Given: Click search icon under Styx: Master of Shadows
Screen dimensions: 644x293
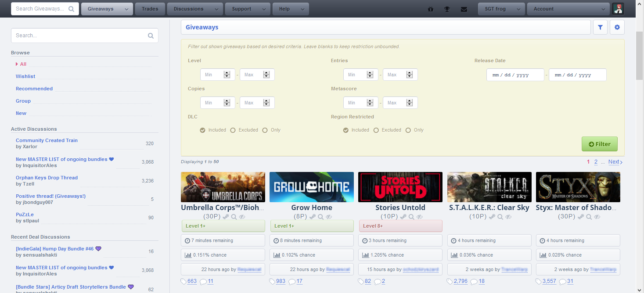Looking at the screenshot, I should point(589,217).
